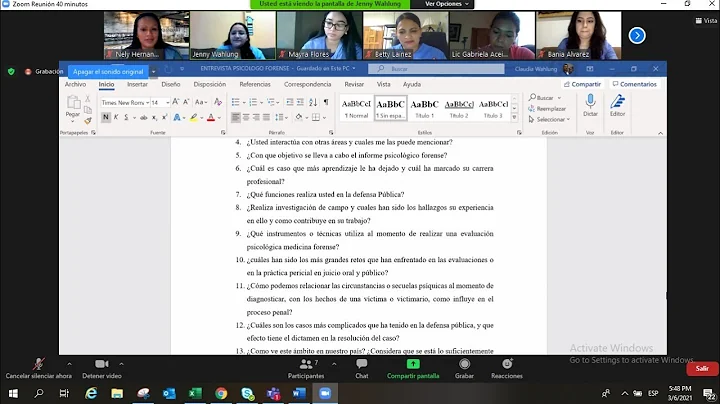Screen dimensions: 720x404
Task: Apply bullet list icon
Action: click(236, 102)
